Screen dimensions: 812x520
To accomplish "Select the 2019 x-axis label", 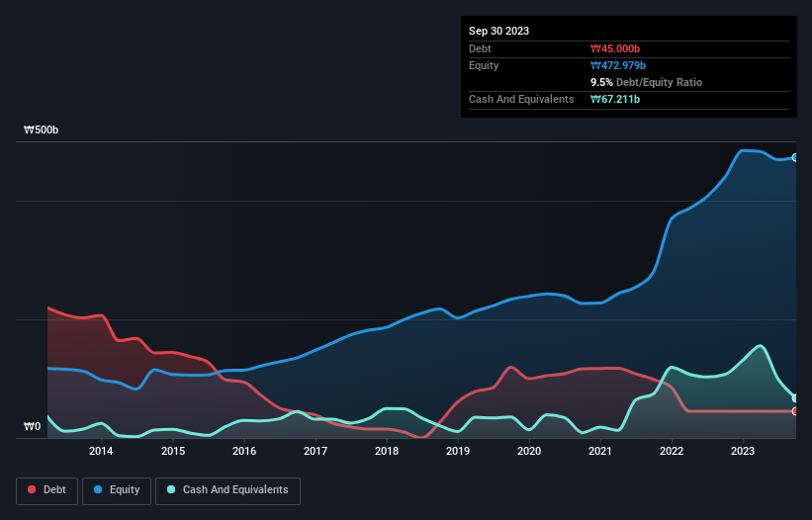I will tap(458, 451).
